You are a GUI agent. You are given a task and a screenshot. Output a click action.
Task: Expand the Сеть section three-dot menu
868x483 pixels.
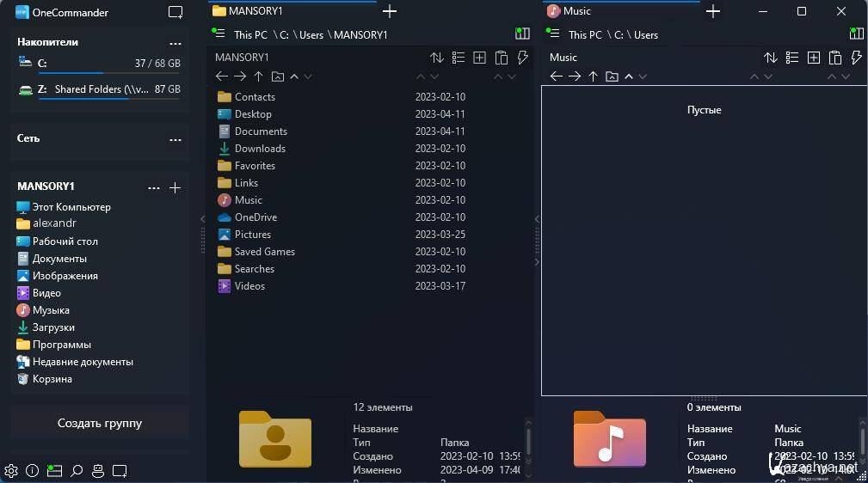[x=175, y=139]
